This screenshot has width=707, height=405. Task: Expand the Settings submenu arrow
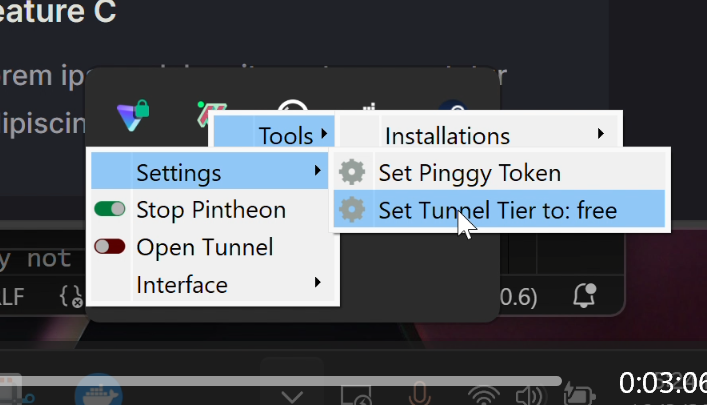coord(318,173)
